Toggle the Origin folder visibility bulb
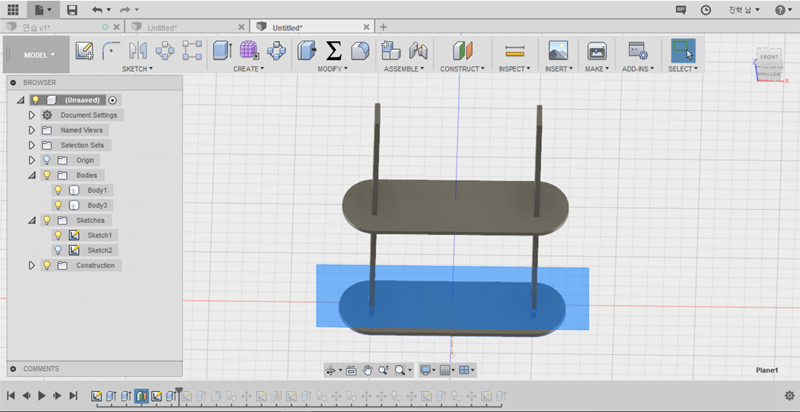The height and width of the screenshot is (412, 800). coord(46,160)
